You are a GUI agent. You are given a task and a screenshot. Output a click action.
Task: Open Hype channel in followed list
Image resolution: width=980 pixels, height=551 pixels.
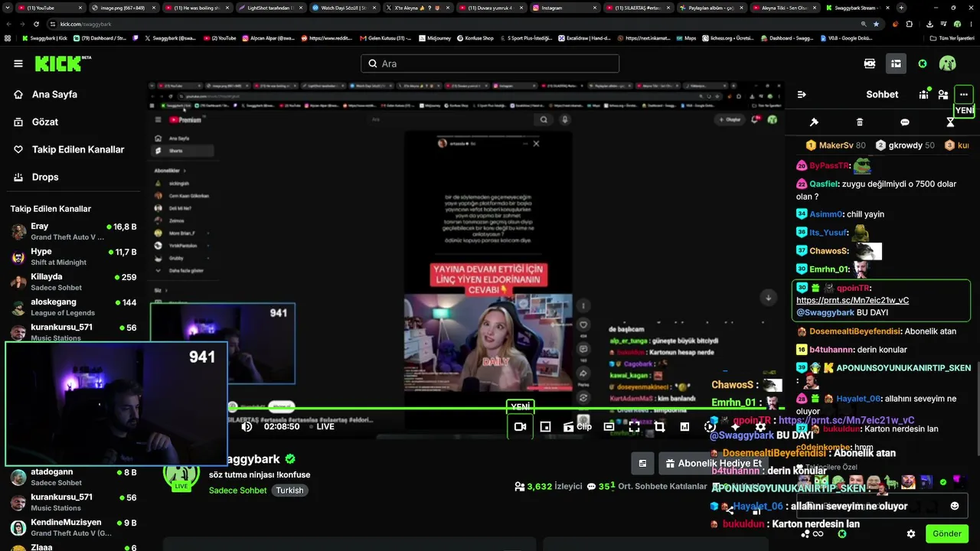coord(73,256)
